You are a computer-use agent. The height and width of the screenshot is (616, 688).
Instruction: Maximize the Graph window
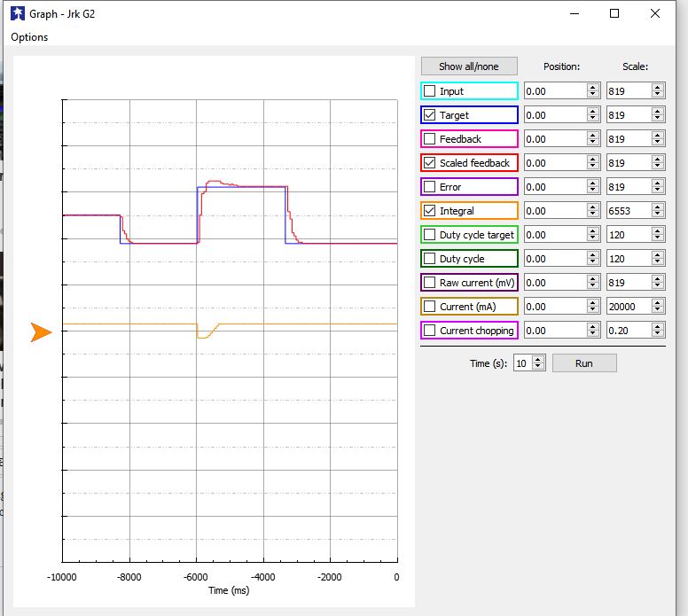pos(614,13)
